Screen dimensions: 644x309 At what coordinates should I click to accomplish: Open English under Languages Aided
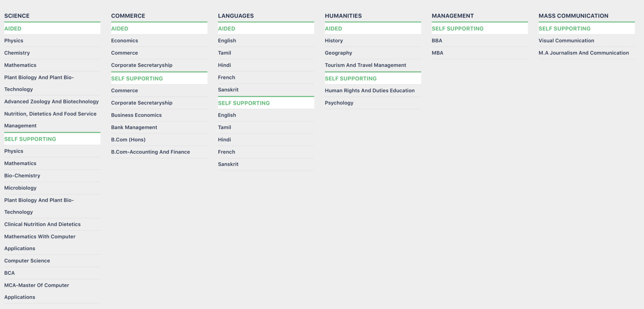point(227,41)
